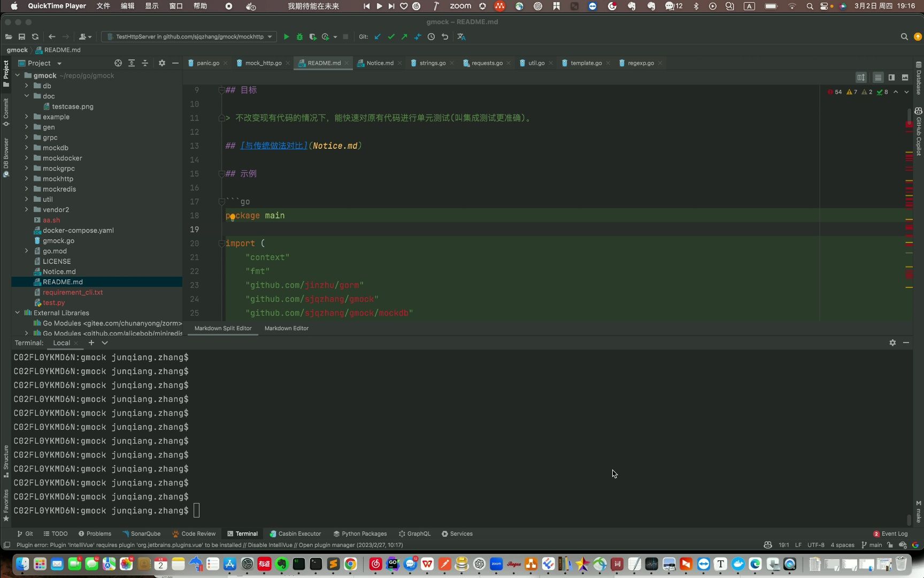Screen dimensions: 924x578
Task: Open the Commit tool window
Action: [x=6, y=112]
